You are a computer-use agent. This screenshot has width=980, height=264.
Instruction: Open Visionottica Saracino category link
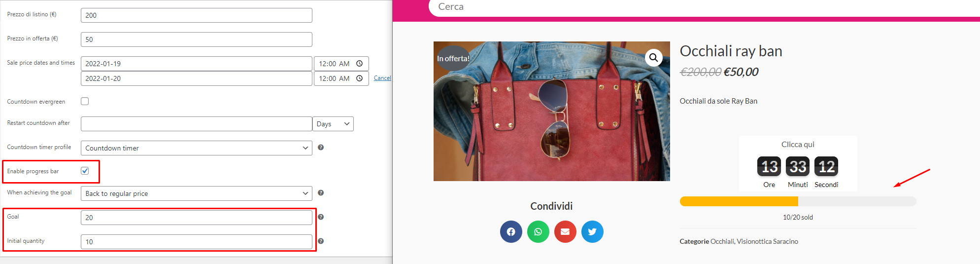tap(768, 241)
